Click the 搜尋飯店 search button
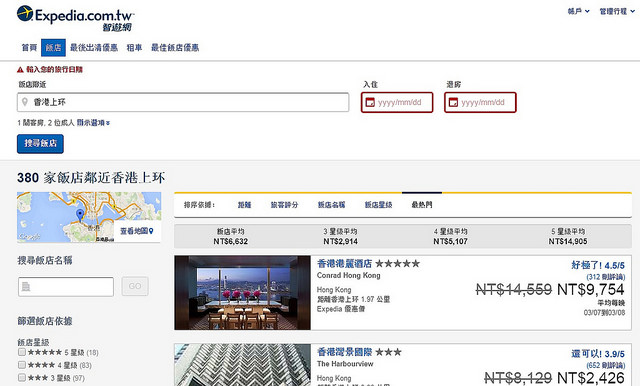Viewport: 640px width, 386px height. point(40,144)
